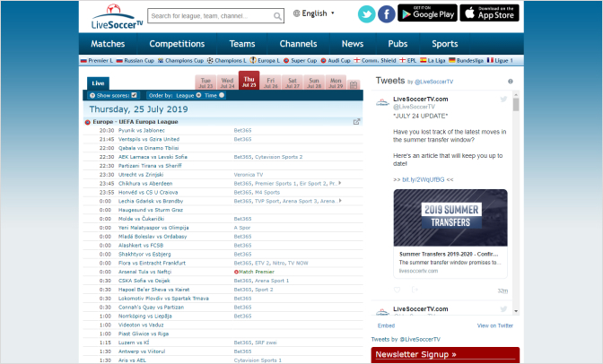Image resolution: width=603 pixels, height=364 pixels.
Task: Click the search magnifier icon
Action: click(277, 16)
